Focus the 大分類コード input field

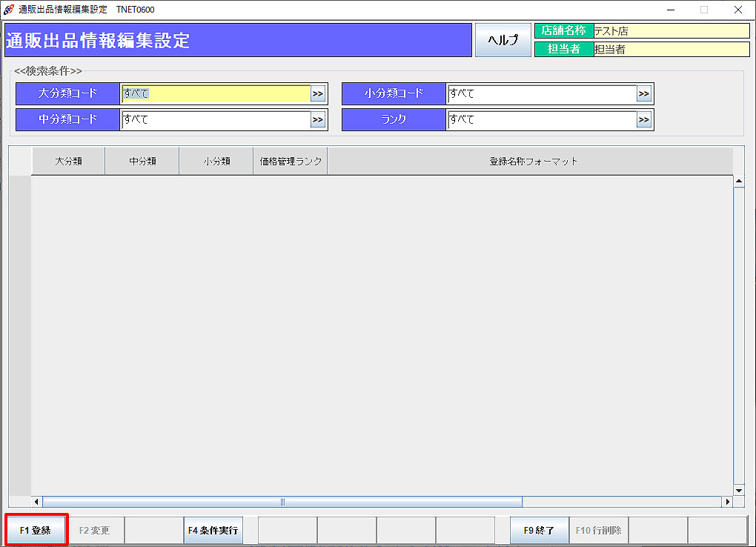[215, 94]
